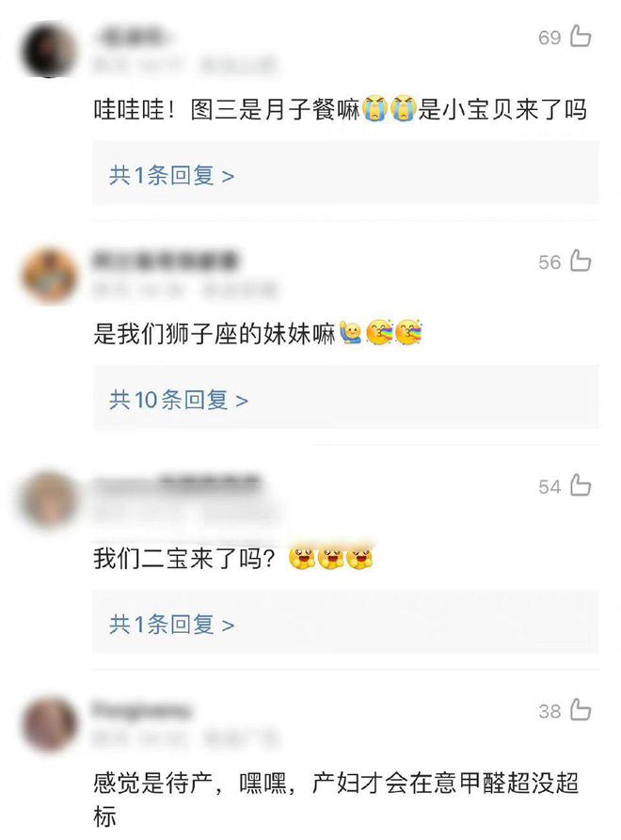
Task: Select comment text 是我们狮子座的妹妹嘛
Action: click(x=215, y=334)
